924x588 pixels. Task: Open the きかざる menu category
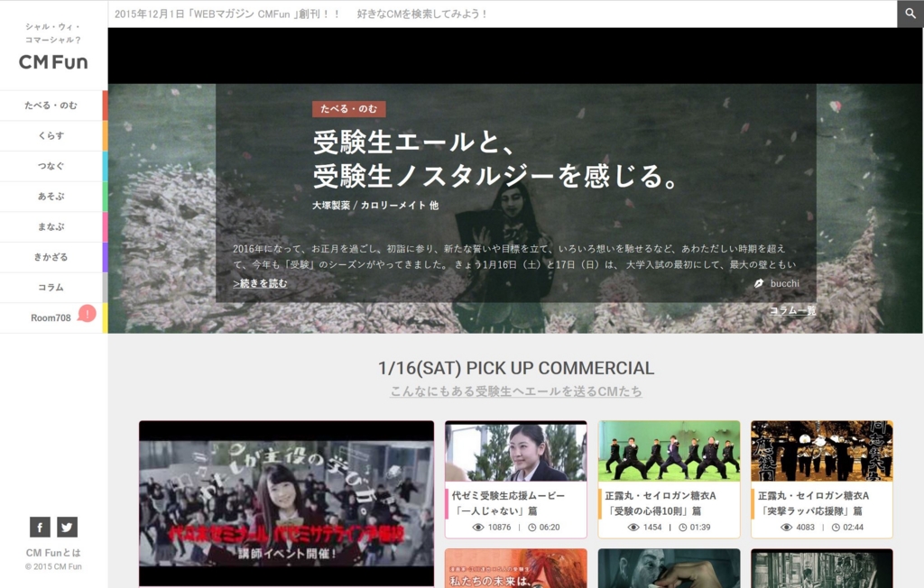[53, 257]
